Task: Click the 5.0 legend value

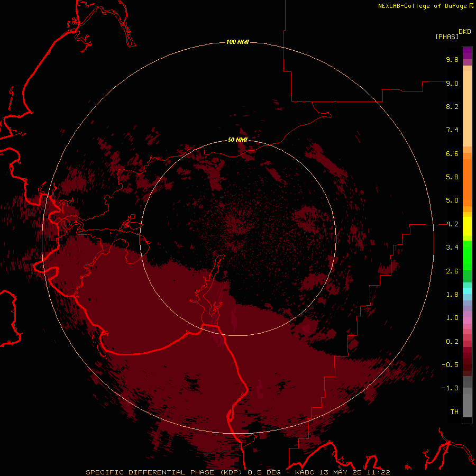Action: (x=452, y=200)
